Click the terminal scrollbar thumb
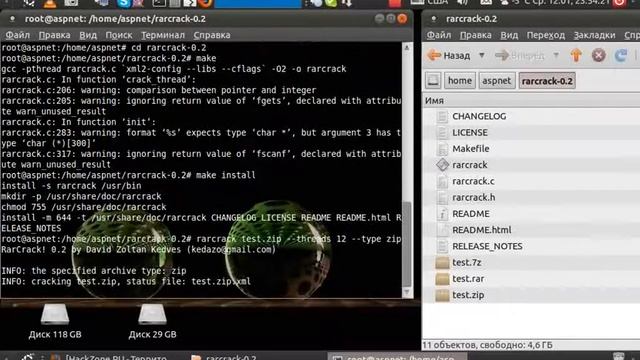 coord(407,244)
